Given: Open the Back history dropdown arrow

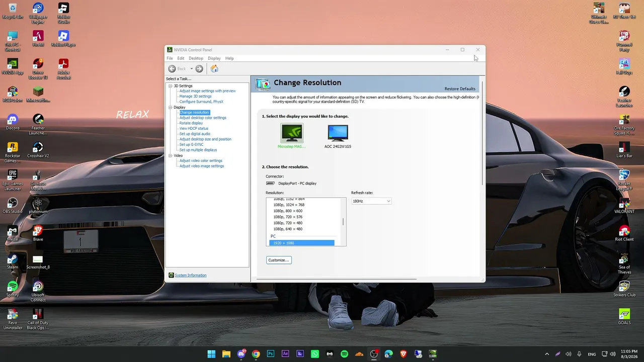Looking at the screenshot, I should [191, 69].
